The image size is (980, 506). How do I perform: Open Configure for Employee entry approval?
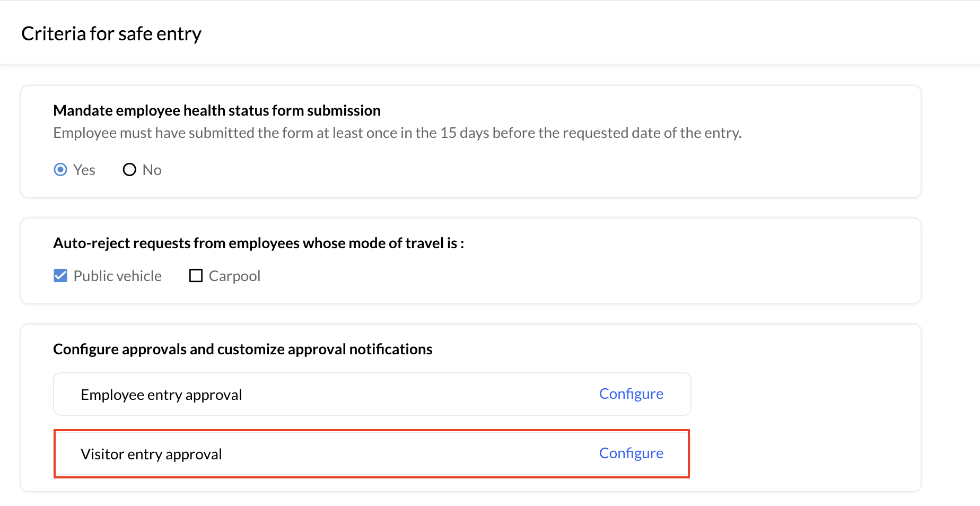[x=631, y=394]
